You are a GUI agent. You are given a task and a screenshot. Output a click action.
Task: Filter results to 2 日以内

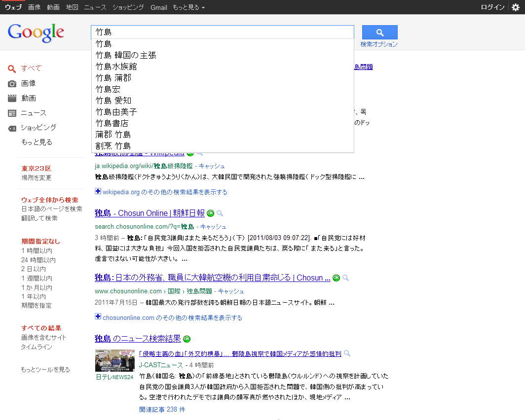34,269
